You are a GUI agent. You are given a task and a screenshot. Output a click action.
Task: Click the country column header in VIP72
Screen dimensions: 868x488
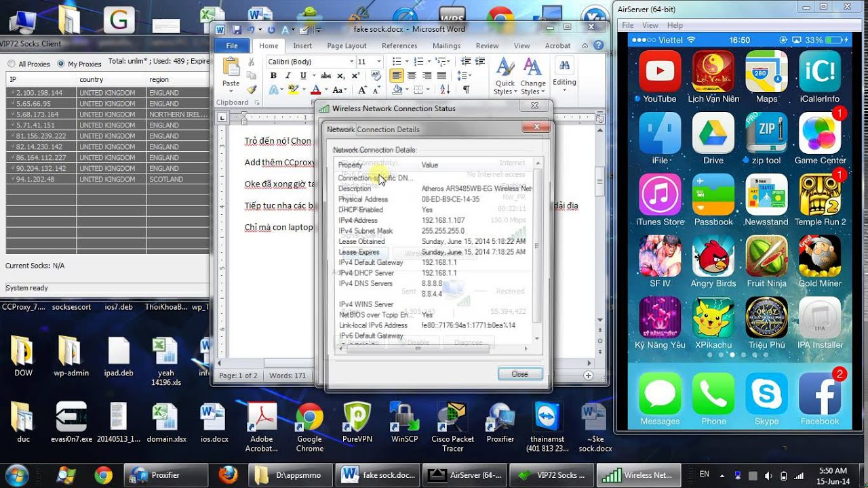(111, 79)
